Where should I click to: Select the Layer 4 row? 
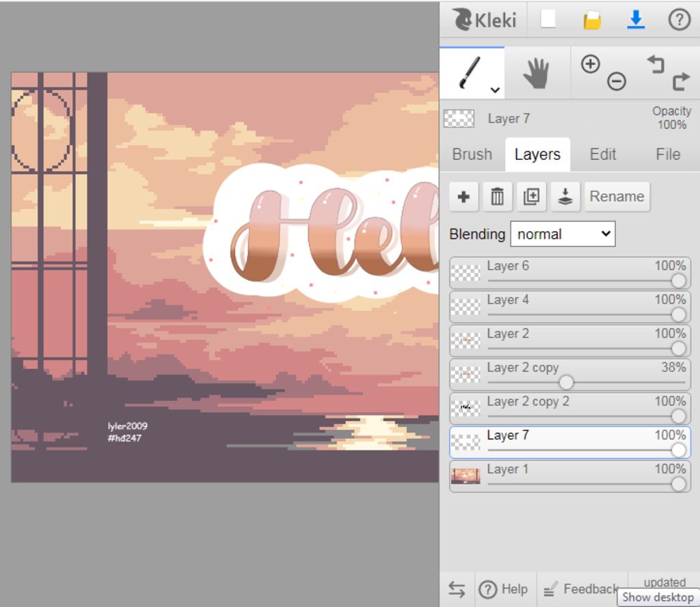pyautogui.click(x=569, y=307)
